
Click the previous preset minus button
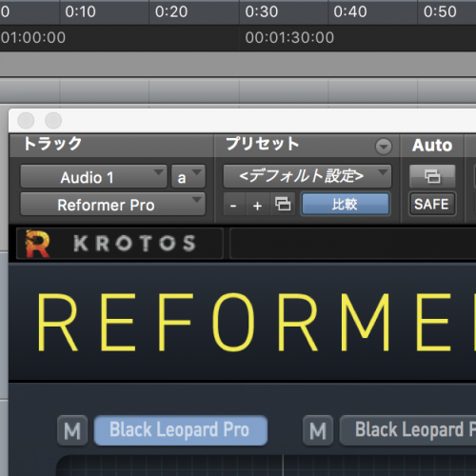[233, 205]
